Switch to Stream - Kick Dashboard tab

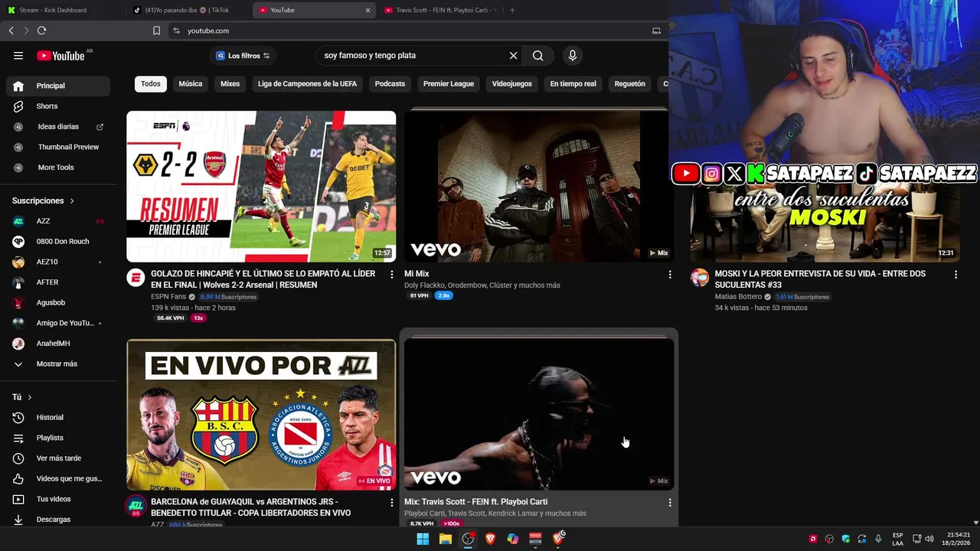click(63, 10)
